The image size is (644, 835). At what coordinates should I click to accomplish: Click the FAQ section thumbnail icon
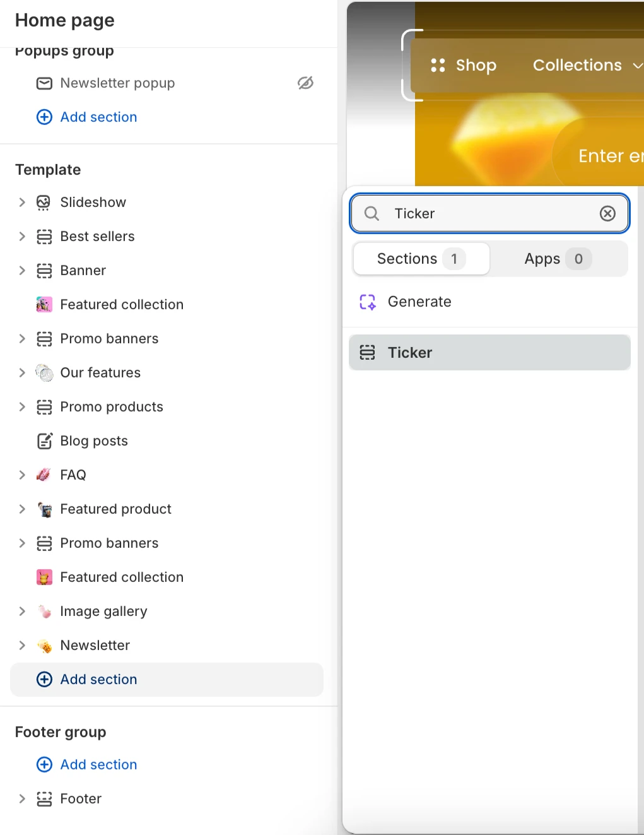point(44,475)
